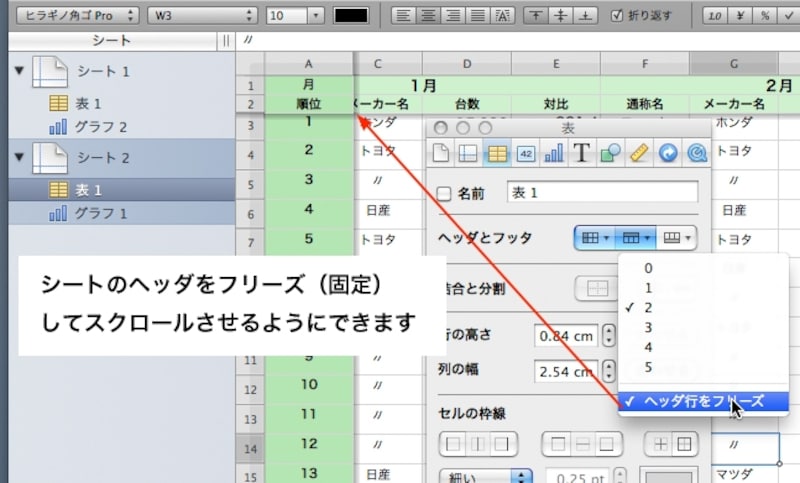
Task: Collapse シート 2 disclosure triangle
Action: click(x=19, y=157)
